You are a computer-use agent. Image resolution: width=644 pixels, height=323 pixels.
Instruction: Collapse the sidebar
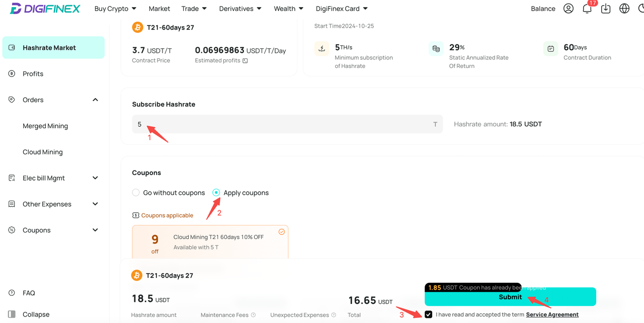[36, 314]
